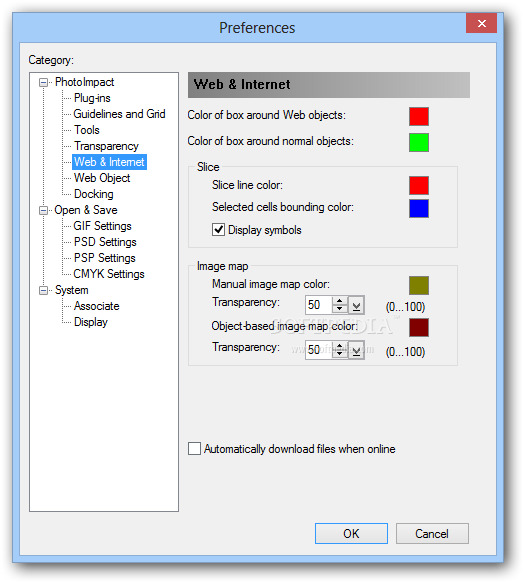Decrease Manual image map transparency value
Image resolution: width=524 pixels, height=583 pixels.
[x=340, y=309]
